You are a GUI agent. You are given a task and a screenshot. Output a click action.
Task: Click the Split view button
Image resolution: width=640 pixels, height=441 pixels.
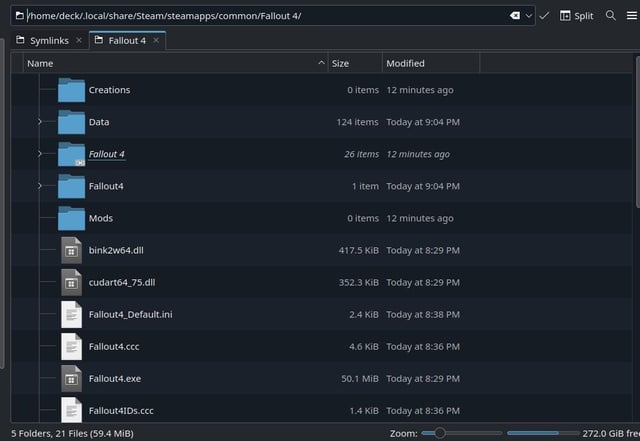click(x=576, y=16)
